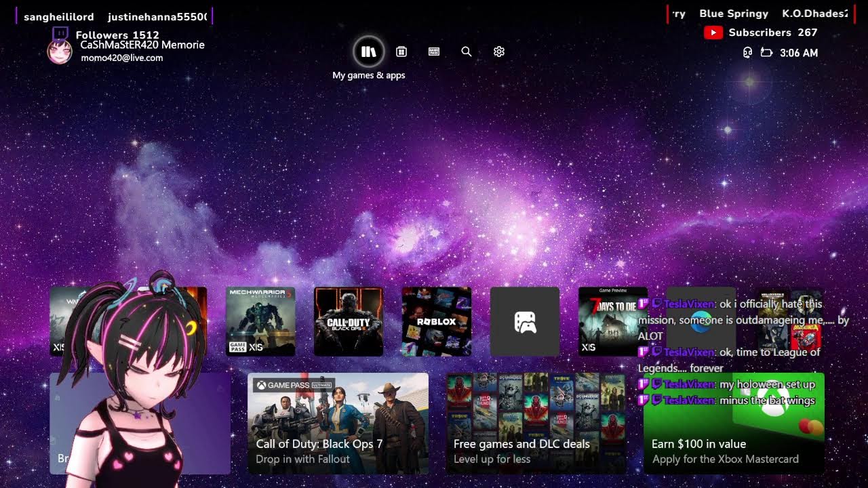868x488 pixels.
Task: Launch the media and games controller tile
Action: (x=525, y=322)
